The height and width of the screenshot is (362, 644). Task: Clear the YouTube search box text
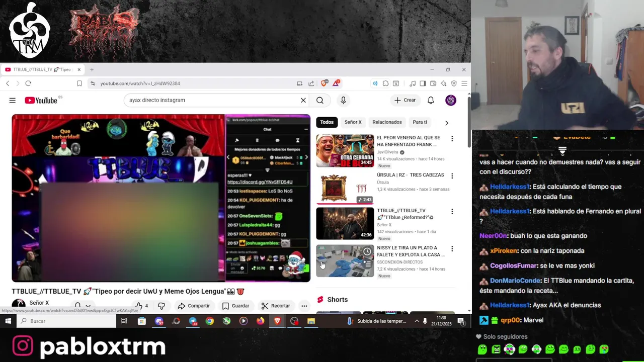[303, 100]
